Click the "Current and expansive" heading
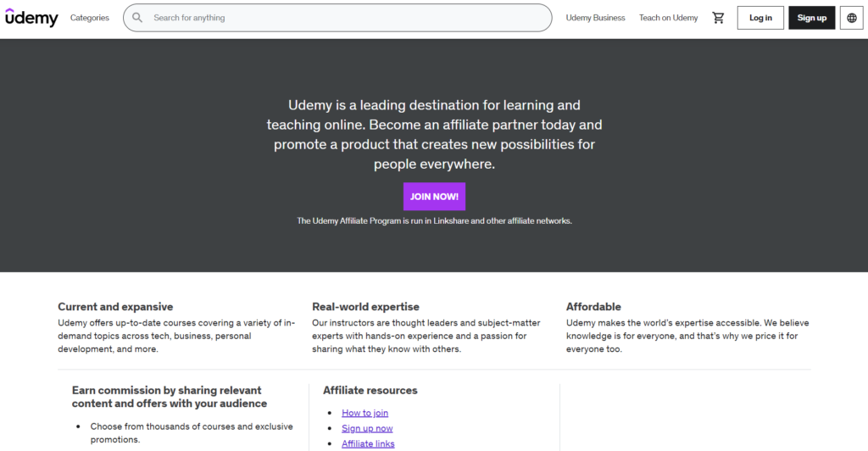Viewport: 868px width, 451px height. (x=115, y=307)
